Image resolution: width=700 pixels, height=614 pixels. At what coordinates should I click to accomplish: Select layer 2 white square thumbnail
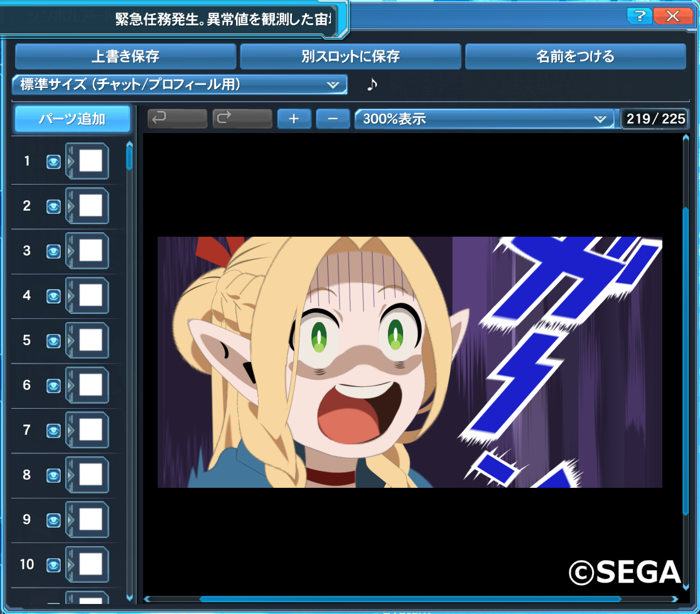click(x=90, y=206)
